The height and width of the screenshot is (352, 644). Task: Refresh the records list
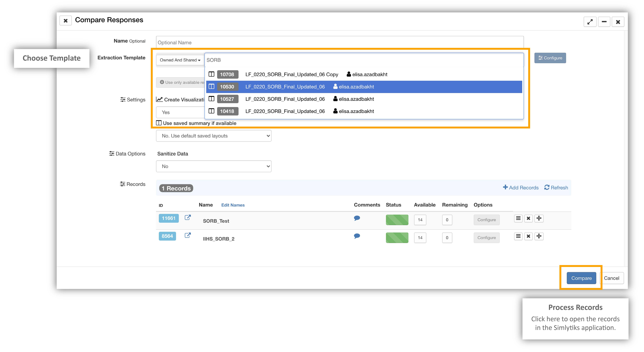point(556,187)
